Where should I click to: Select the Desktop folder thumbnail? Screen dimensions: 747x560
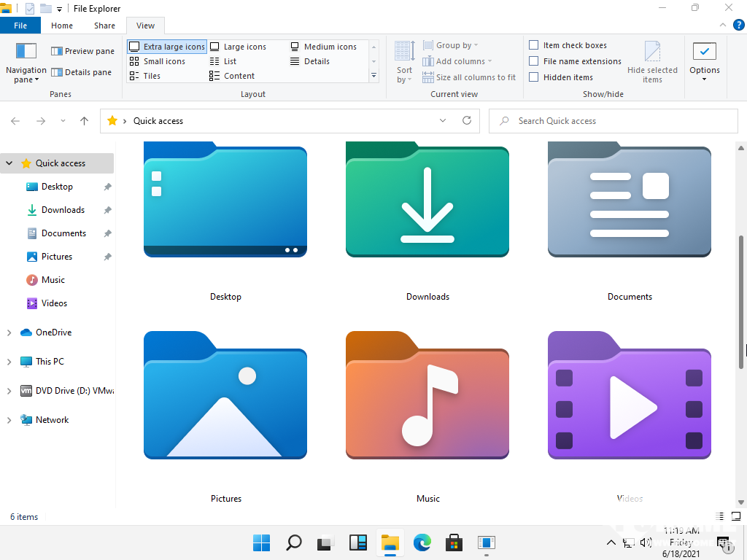(x=225, y=200)
